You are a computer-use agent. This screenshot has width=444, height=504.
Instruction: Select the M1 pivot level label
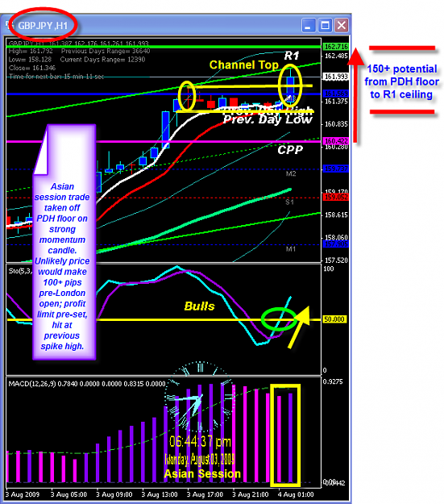[x=291, y=249]
